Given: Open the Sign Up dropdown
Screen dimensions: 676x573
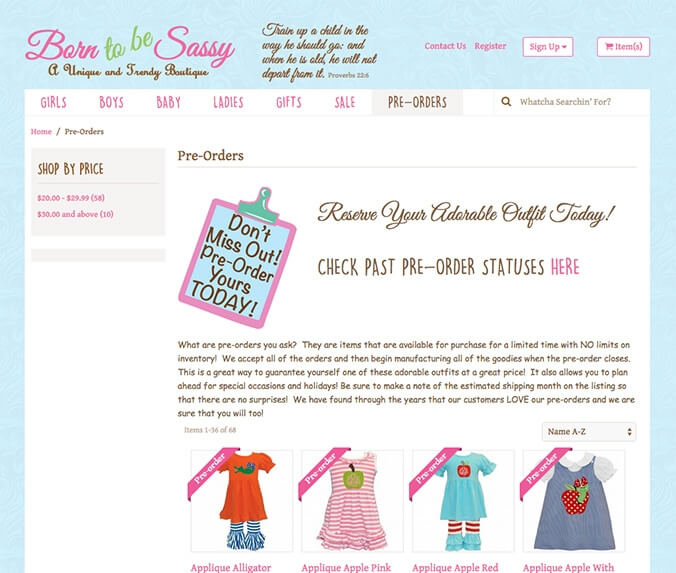Looking at the screenshot, I should [x=548, y=47].
